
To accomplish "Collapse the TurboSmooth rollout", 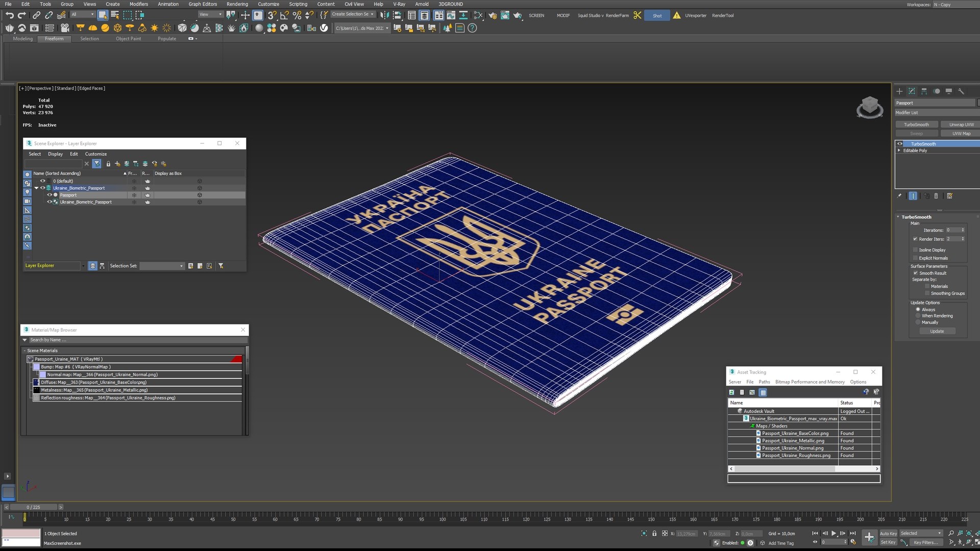I will pos(898,217).
